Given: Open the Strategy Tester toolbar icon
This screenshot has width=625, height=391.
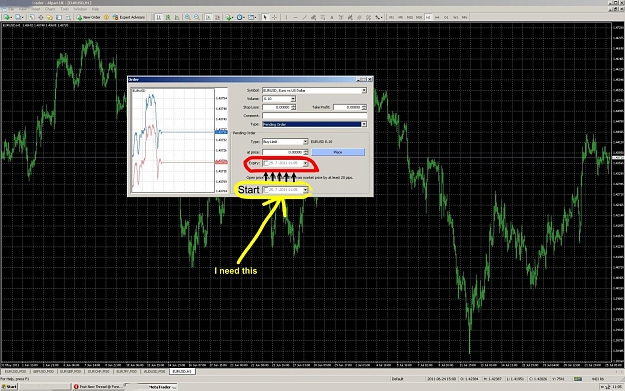Looking at the screenshot, I should (68, 17).
